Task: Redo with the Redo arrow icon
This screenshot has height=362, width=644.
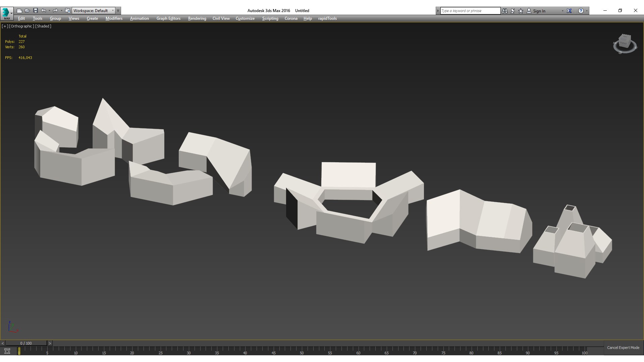Action: pyautogui.click(x=56, y=11)
